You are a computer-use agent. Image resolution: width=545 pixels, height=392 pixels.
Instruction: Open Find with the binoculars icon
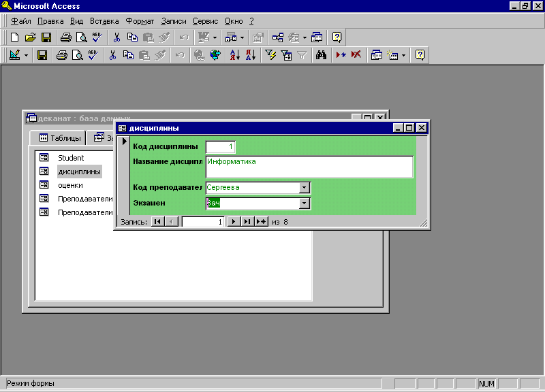(x=321, y=55)
